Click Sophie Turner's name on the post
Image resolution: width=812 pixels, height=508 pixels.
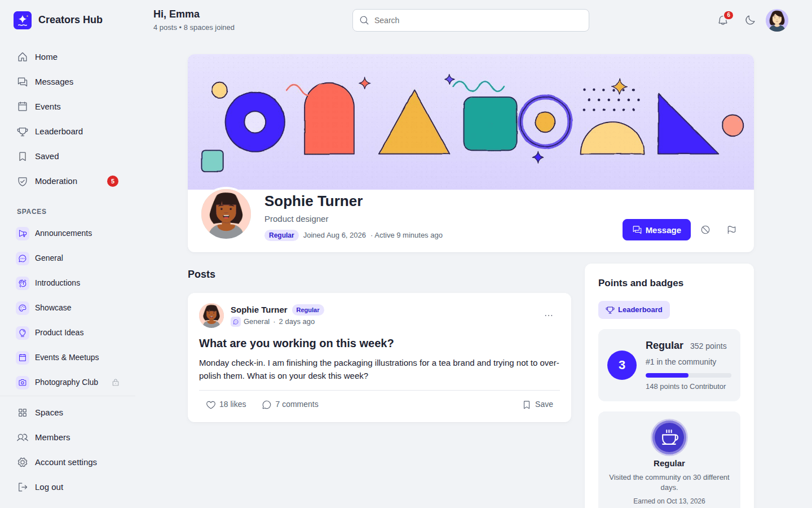click(x=259, y=310)
